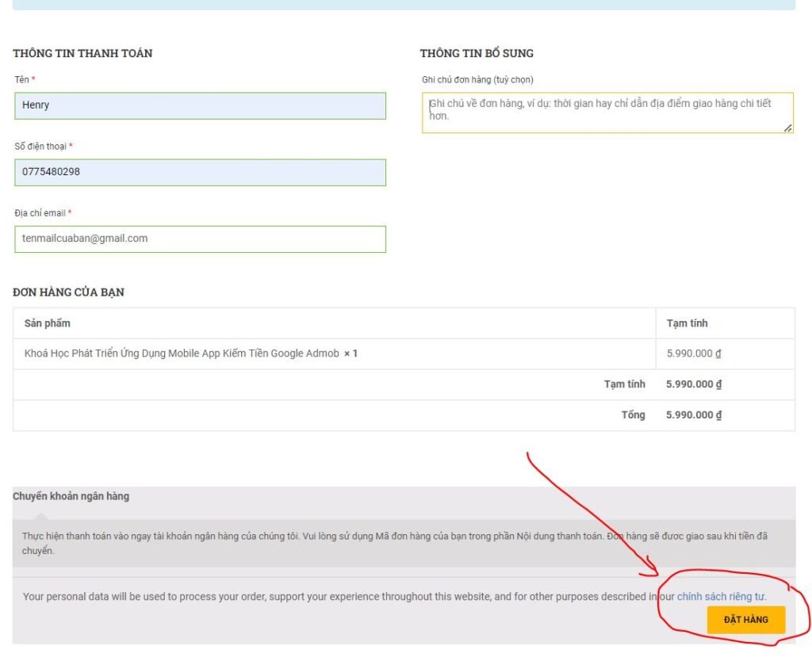Click the Khoá Học Phát Triển product name
Viewport: 812px width, 661px height.
click(x=182, y=353)
